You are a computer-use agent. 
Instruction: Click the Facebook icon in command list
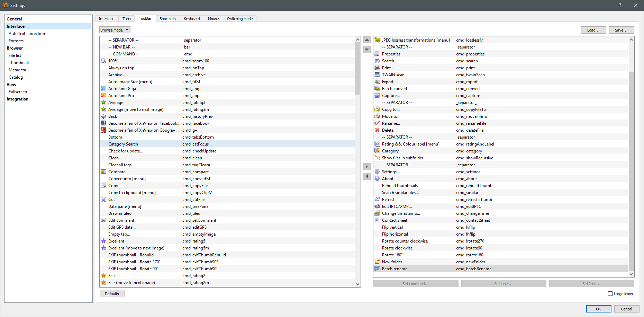coord(103,123)
